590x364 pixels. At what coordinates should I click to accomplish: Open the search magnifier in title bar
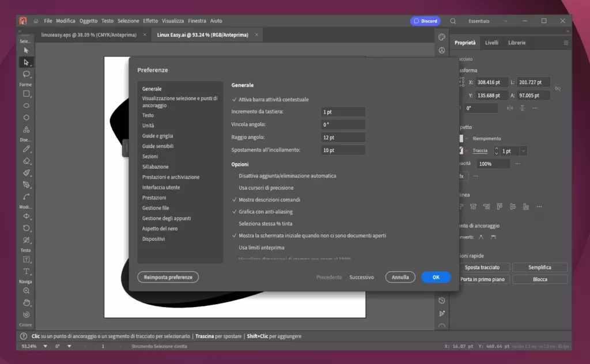click(x=453, y=21)
